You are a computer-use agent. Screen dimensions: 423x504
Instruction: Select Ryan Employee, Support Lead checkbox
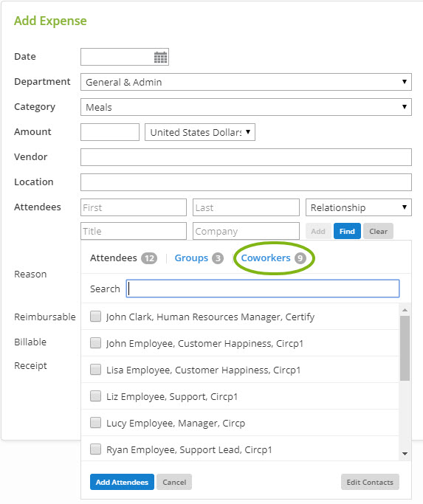(95, 449)
